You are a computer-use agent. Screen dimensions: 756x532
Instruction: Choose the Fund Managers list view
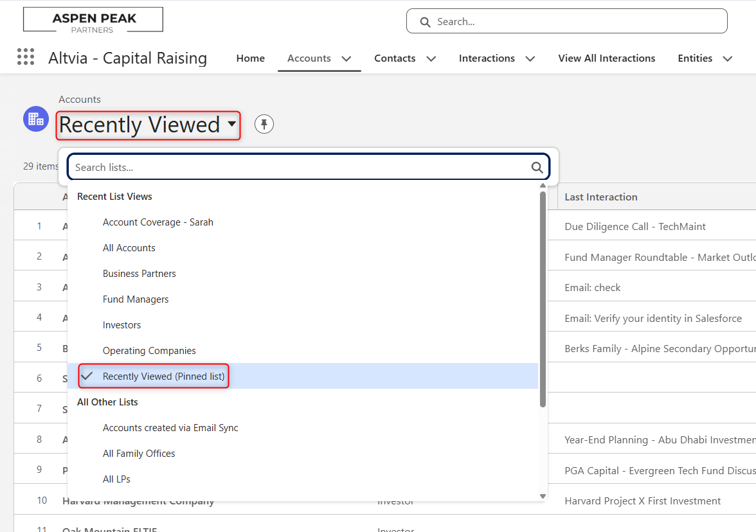pyautogui.click(x=136, y=299)
